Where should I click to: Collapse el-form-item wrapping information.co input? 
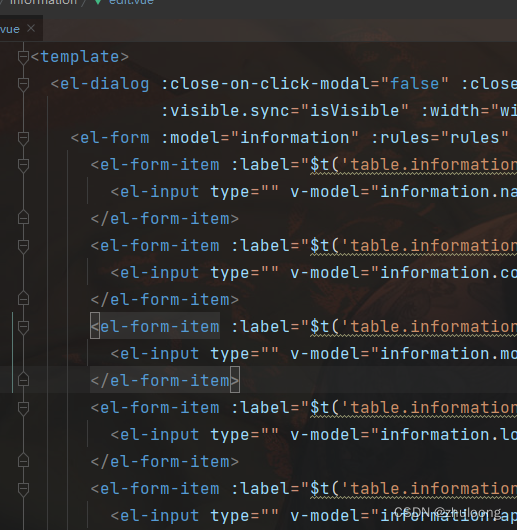point(23,246)
